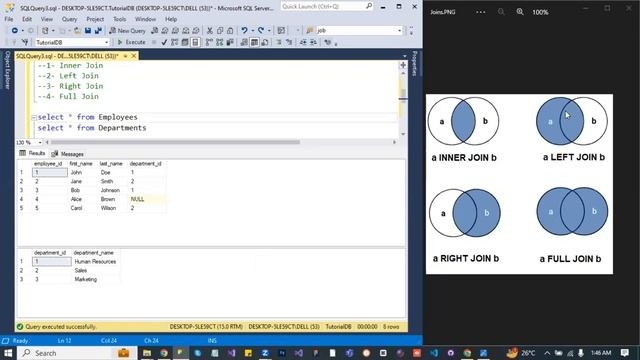Click the New Query toolbar button
Screen dimensions: 640x360
[127, 31]
